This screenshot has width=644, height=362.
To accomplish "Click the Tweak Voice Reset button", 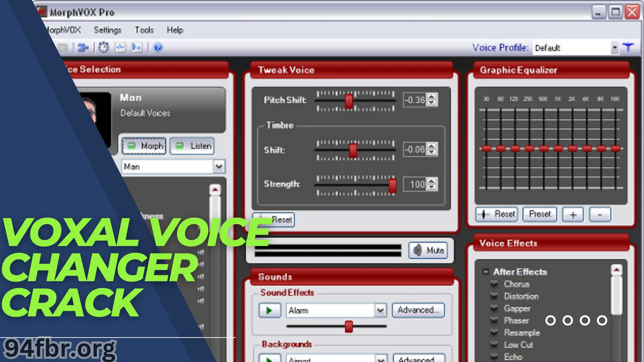I will click(274, 220).
